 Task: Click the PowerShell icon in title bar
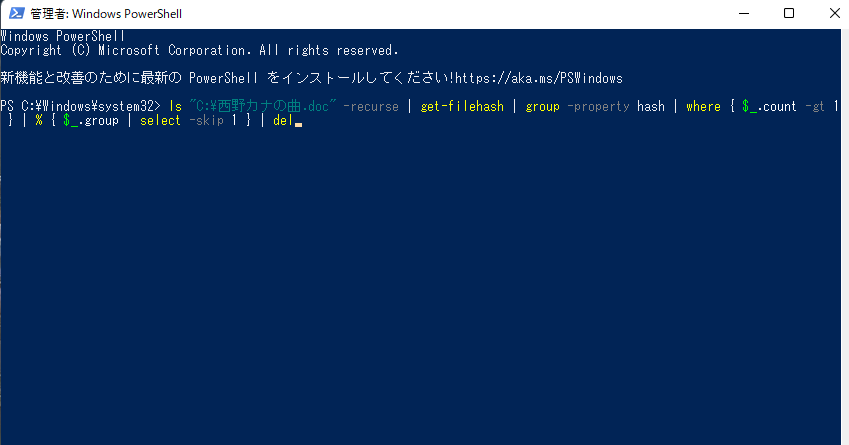16,13
